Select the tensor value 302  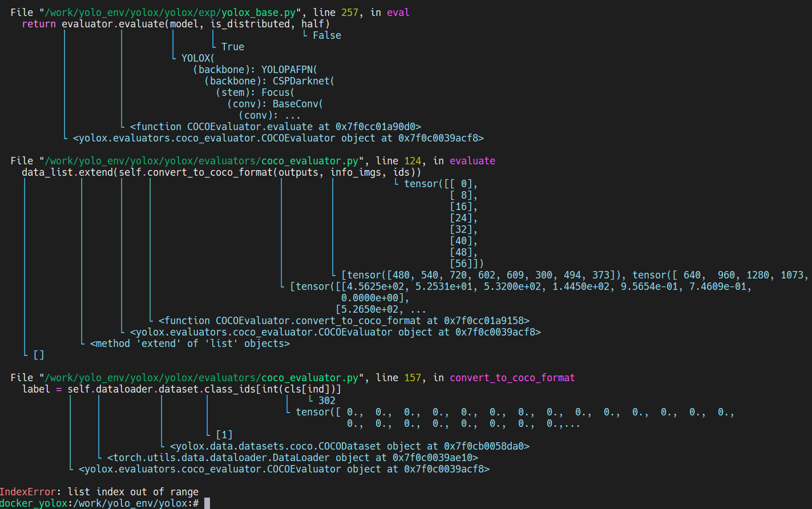pos(327,400)
